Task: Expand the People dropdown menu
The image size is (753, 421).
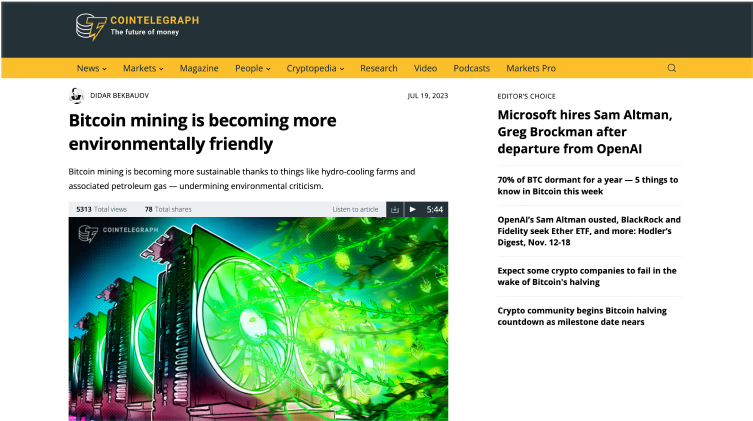Action: pyautogui.click(x=253, y=68)
